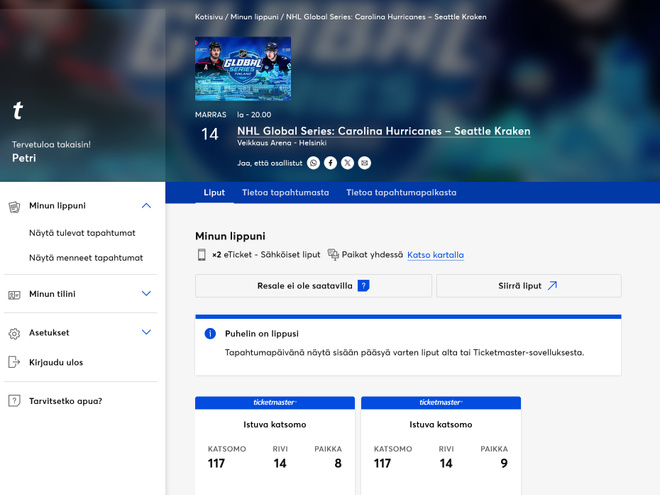Viewport: 660px width, 495px height.
Task: Click the Minun lippuni ticket icon
Action: (x=14, y=207)
